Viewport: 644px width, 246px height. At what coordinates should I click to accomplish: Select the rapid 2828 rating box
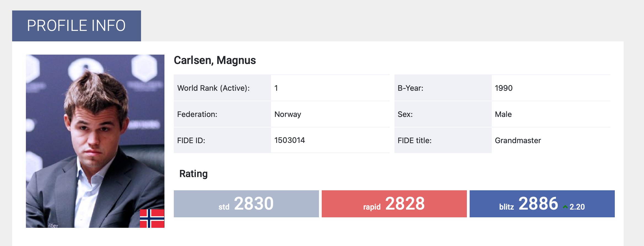tap(394, 204)
